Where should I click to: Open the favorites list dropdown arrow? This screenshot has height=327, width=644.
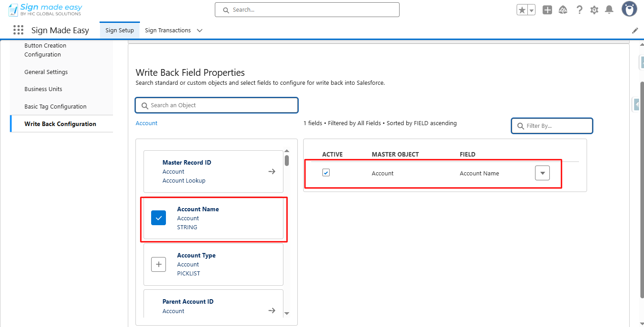[x=531, y=10]
